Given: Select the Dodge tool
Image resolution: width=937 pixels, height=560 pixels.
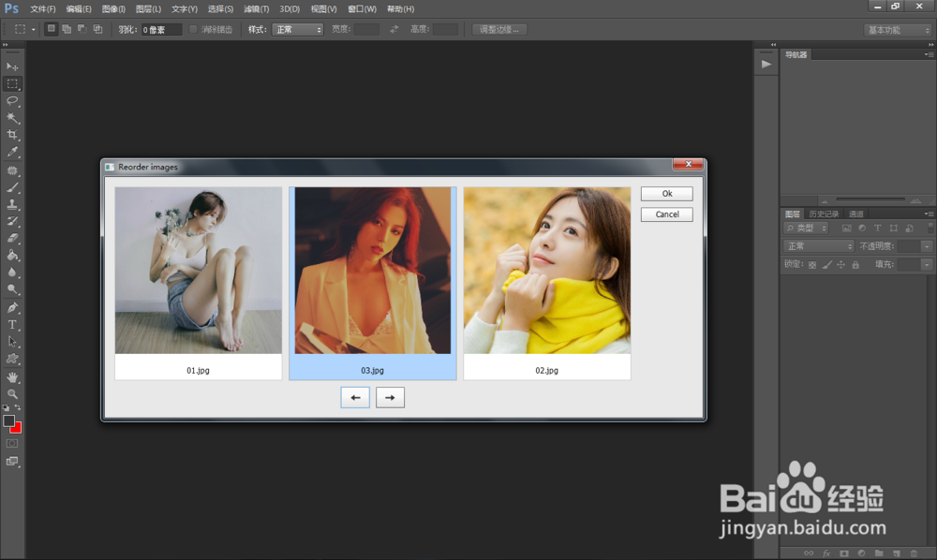Looking at the screenshot, I should (12, 289).
